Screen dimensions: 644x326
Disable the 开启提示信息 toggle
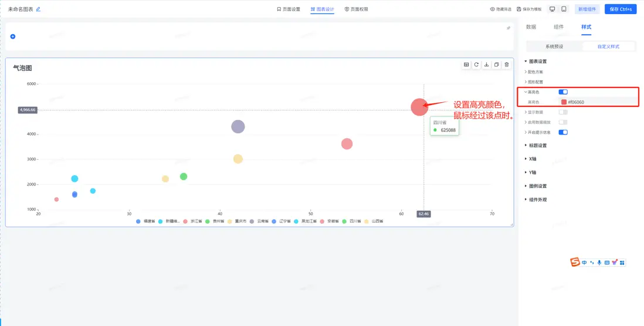563,132
